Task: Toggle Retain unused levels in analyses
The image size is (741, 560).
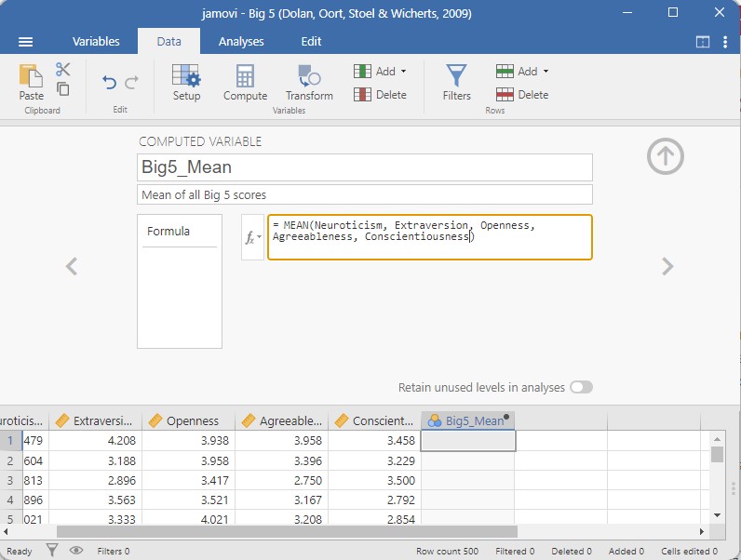Action: click(x=581, y=387)
